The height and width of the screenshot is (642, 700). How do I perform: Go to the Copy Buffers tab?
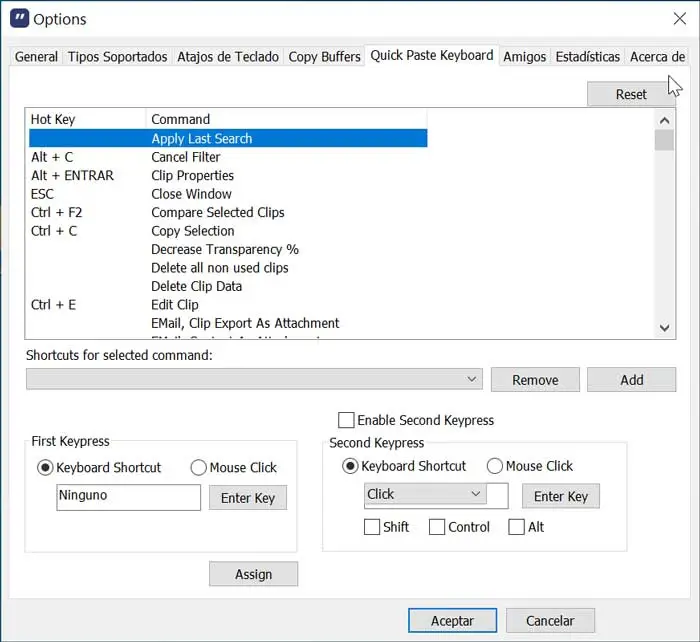[x=324, y=57]
